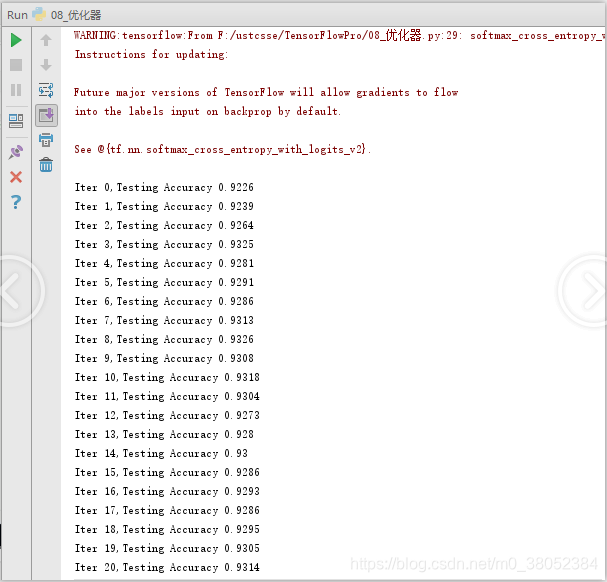
Task: Select the 'Iter 16, Testing Accuracy 0.9293' line
Action: (167, 491)
